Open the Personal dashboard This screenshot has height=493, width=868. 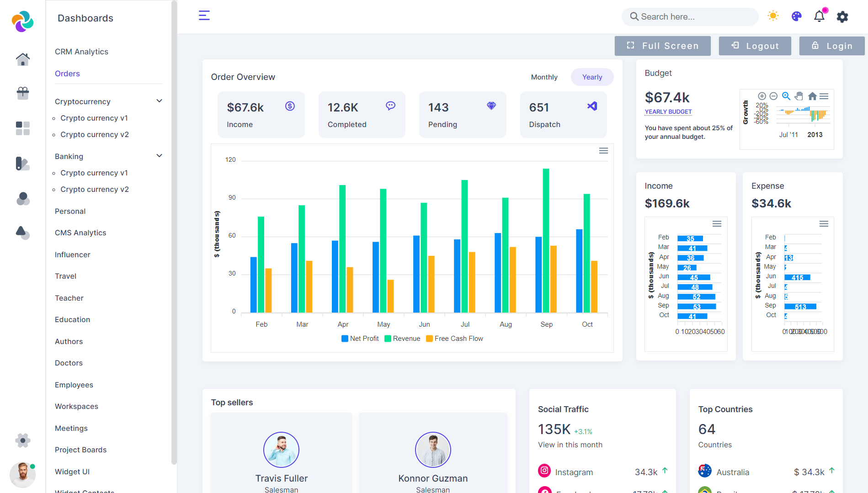(x=70, y=211)
